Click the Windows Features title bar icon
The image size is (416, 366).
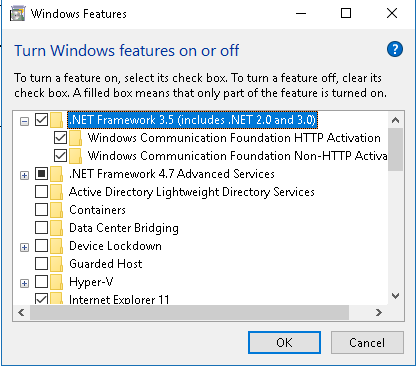click(17, 14)
